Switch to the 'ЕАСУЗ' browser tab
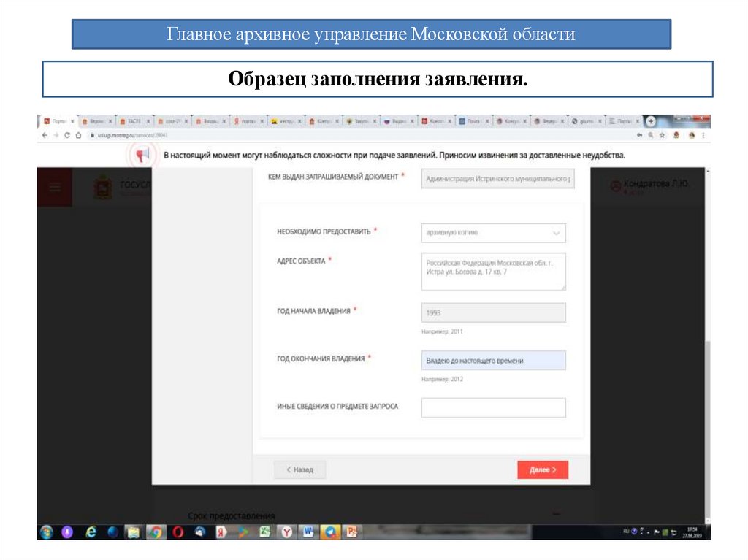This screenshot has width=748, height=560. [134, 122]
